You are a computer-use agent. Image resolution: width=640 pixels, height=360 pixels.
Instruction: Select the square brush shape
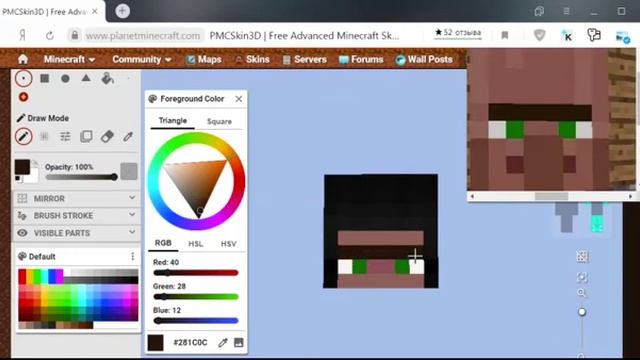[44, 78]
